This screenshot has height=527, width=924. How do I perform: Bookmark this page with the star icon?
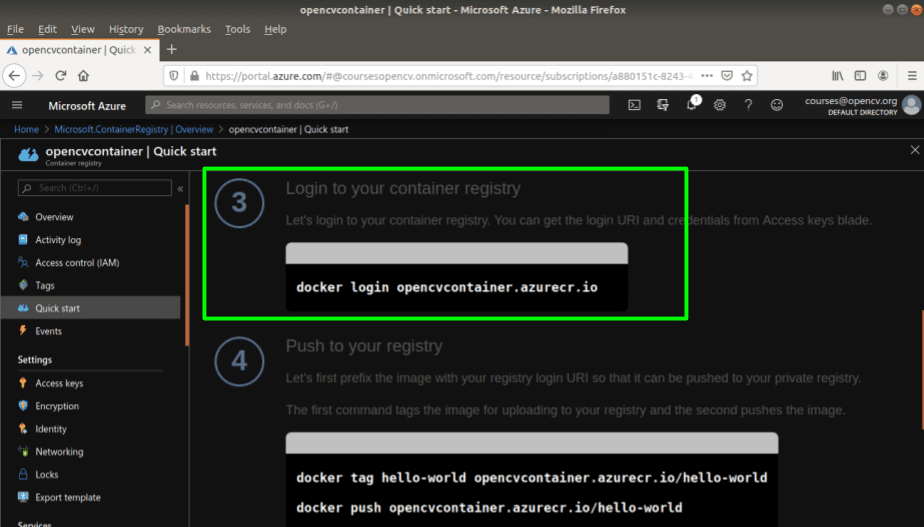tap(747, 75)
